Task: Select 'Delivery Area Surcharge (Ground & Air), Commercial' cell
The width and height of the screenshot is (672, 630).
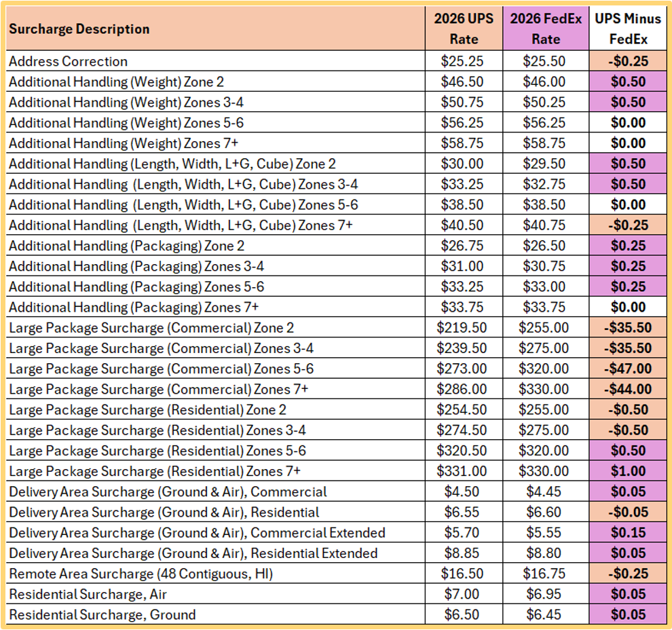Action: 216,492
